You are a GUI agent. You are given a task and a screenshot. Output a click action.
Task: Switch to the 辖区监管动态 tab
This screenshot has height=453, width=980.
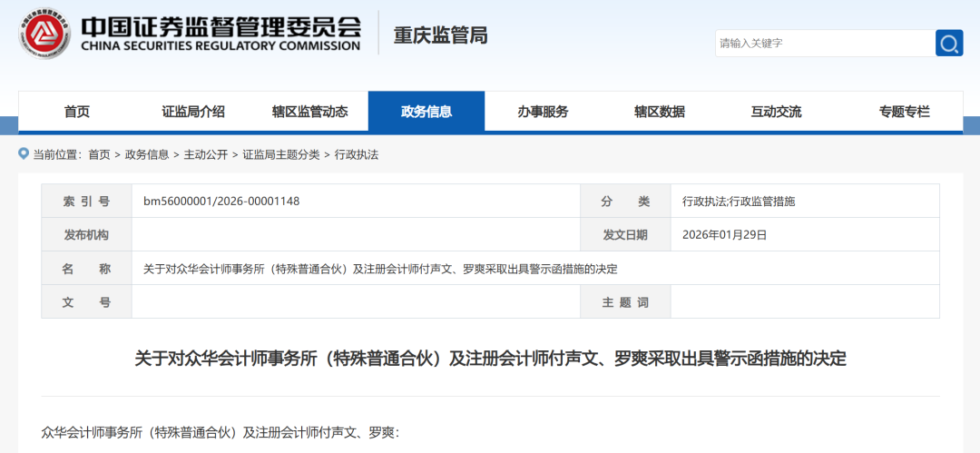[x=309, y=112]
